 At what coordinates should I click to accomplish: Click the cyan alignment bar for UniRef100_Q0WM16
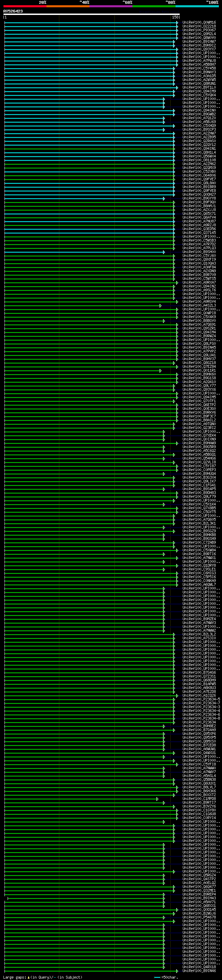tap(91, 23)
